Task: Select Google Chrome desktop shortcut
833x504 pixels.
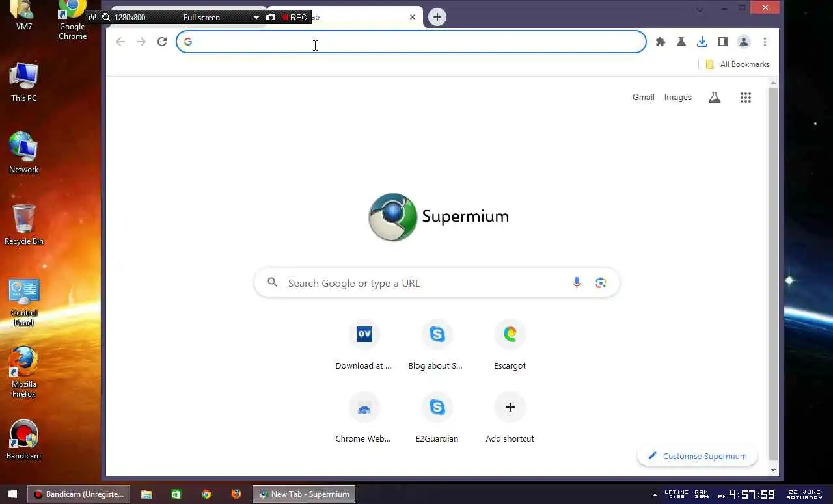Action: tap(72, 21)
